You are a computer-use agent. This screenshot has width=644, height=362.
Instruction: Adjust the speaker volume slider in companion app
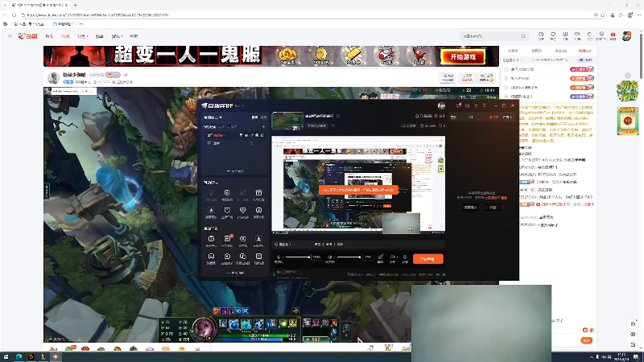pos(349,257)
